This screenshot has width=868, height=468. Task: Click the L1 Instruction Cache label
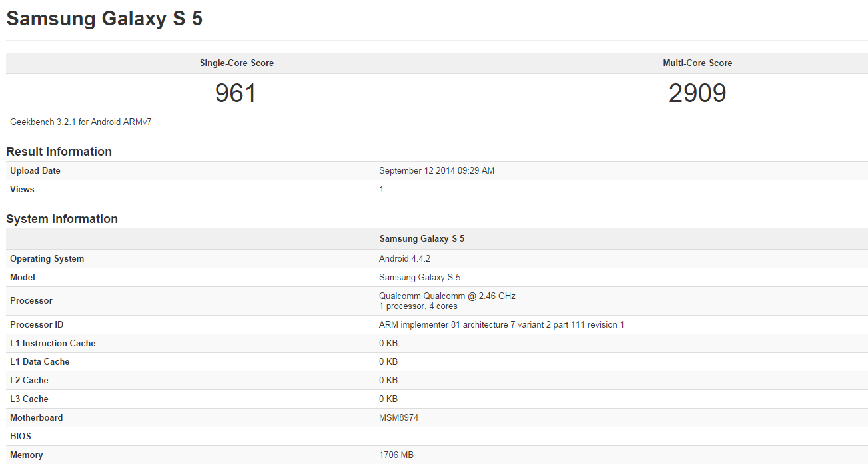point(53,344)
